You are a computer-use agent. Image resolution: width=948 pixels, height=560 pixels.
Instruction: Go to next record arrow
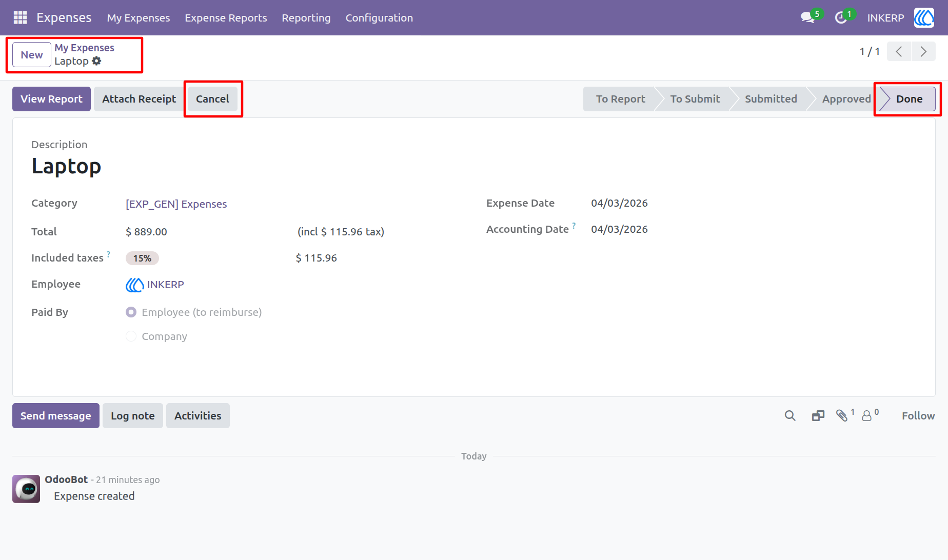click(923, 51)
